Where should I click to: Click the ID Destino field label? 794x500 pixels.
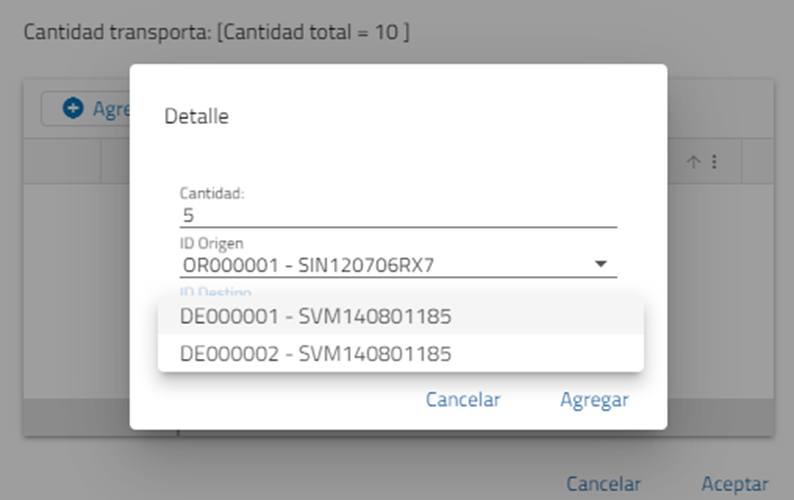[x=215, y=291]
